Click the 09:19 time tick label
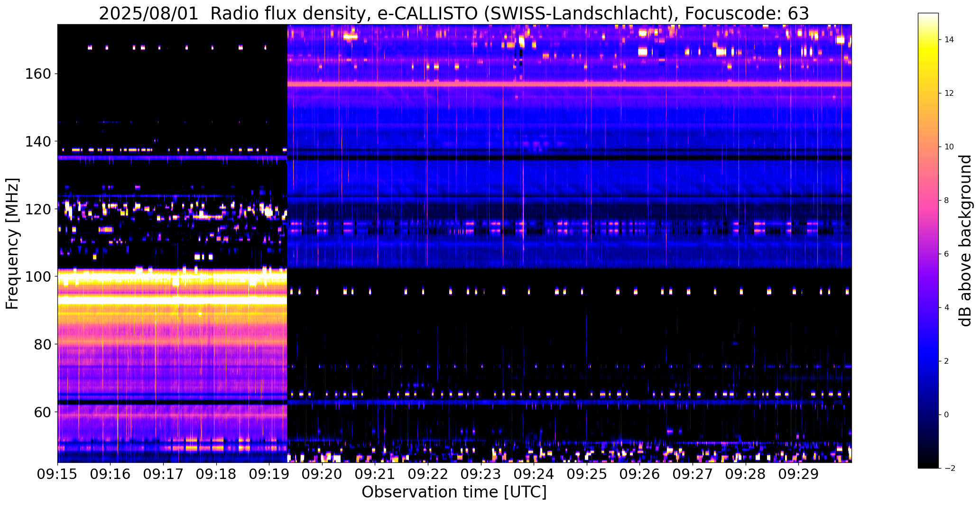980x506 pixels. coord(269,474)
